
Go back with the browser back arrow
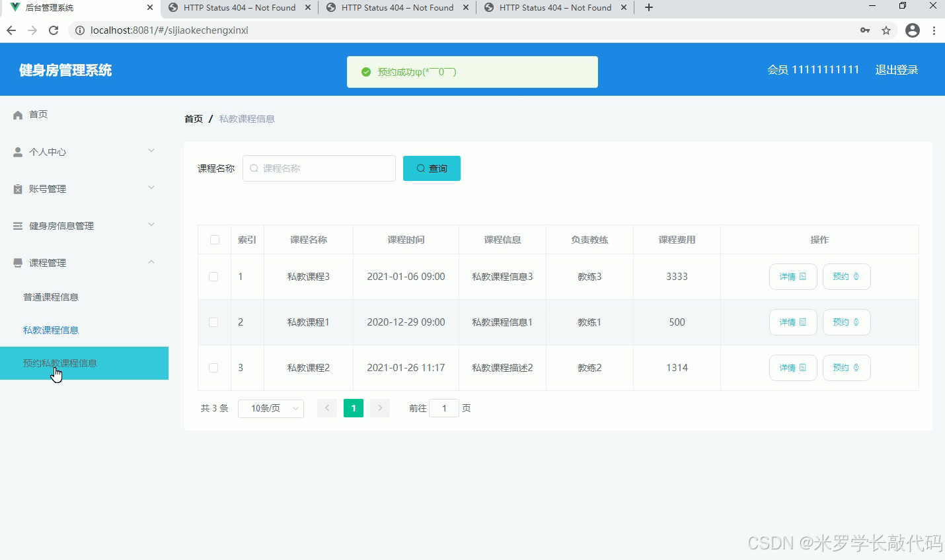point(11,30)
